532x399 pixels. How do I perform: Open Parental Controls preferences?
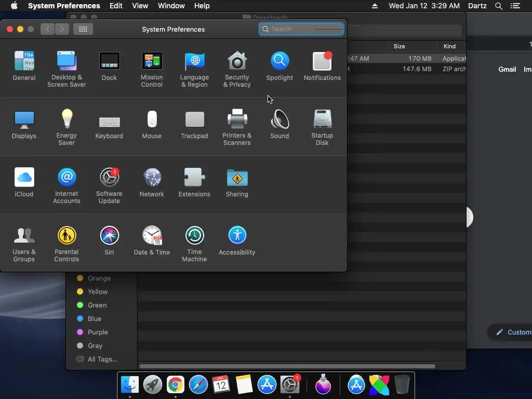pyautogui.click(x=66, y=244)
